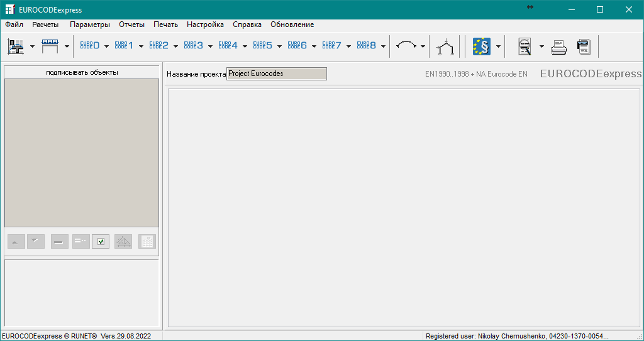This screenshot has height=341, width=644.
Task: Open the Печать menu
Action: click(165, 24)
